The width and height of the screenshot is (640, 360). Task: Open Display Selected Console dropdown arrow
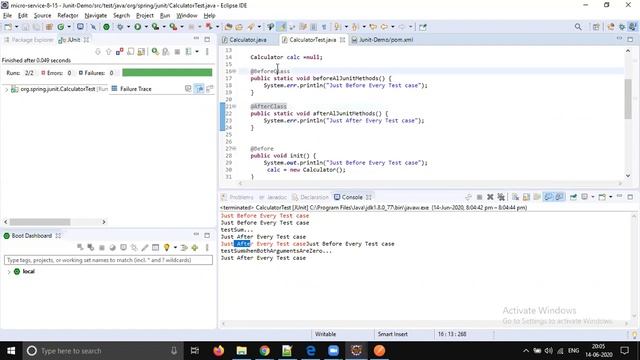click(593, 197)
